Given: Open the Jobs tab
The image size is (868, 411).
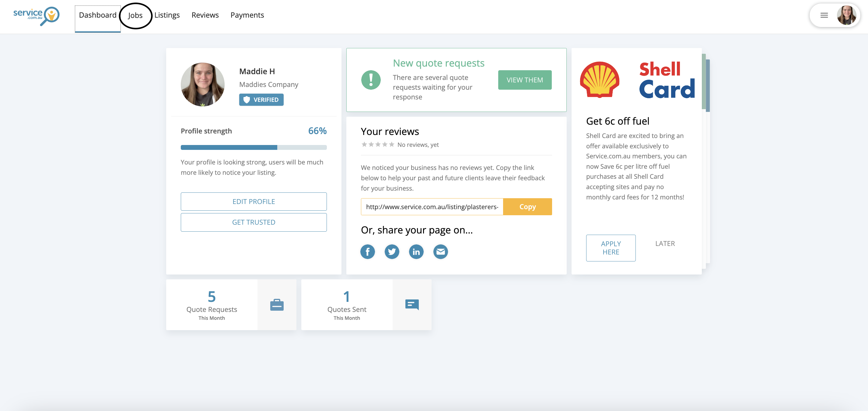Looking at the screenshot, I should coord(135,16).
